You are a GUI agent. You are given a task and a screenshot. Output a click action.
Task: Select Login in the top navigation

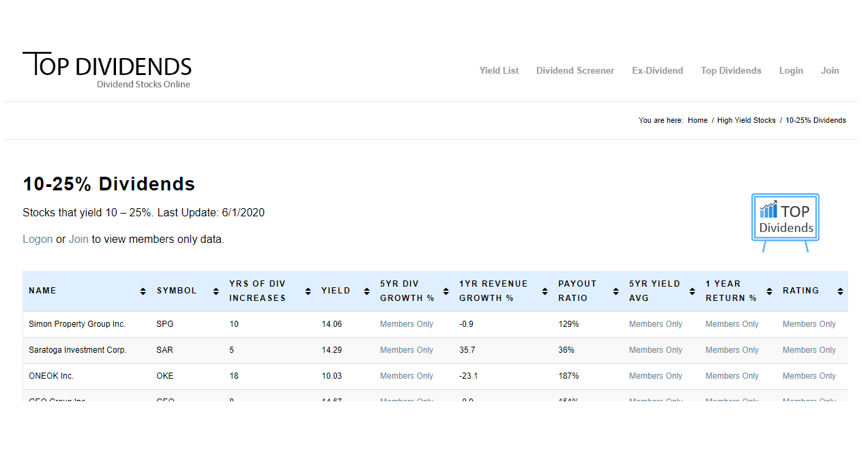point(791,70)
